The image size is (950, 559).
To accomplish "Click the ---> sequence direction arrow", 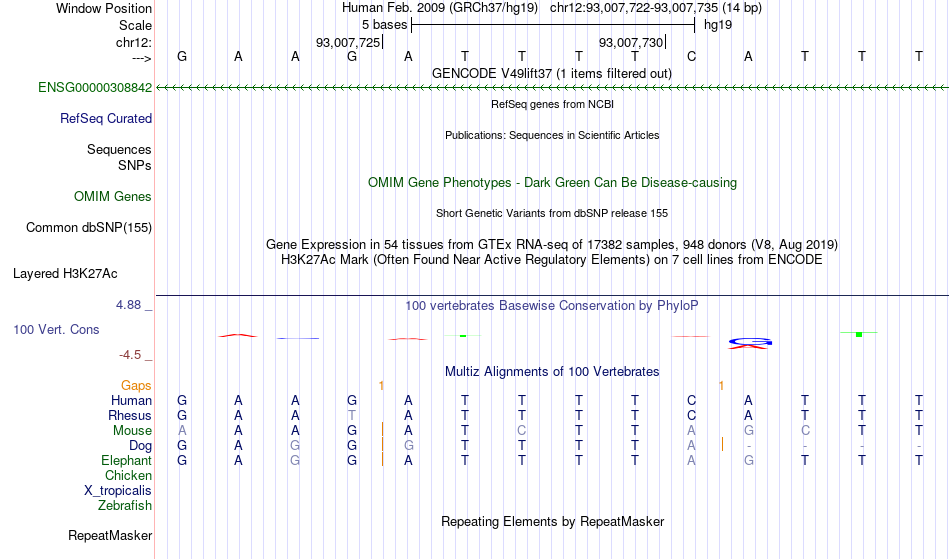I will click(142, 58).
